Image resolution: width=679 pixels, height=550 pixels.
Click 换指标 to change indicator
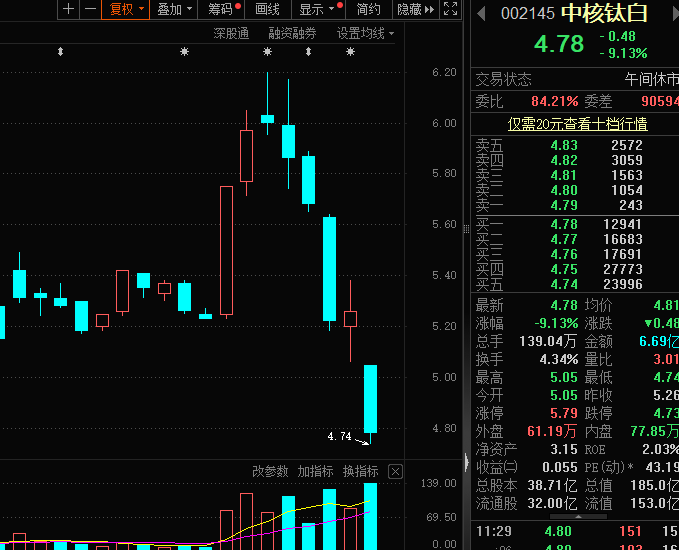tap(360, 471)
